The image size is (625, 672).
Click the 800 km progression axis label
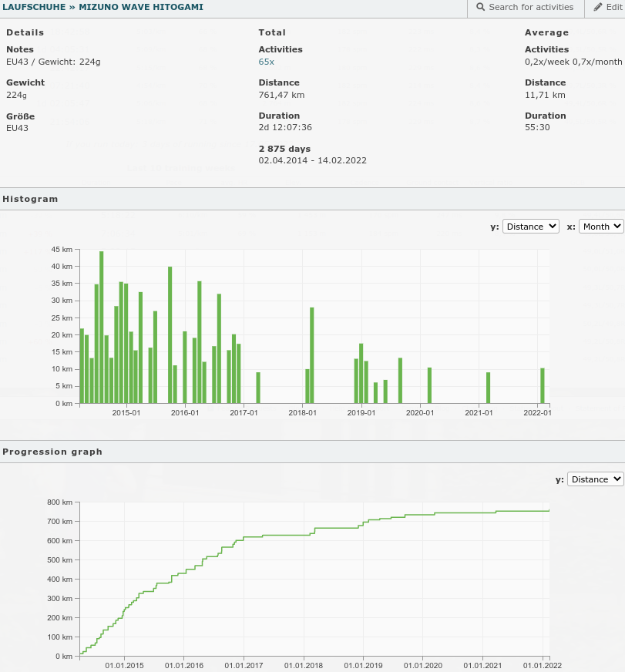60,502
